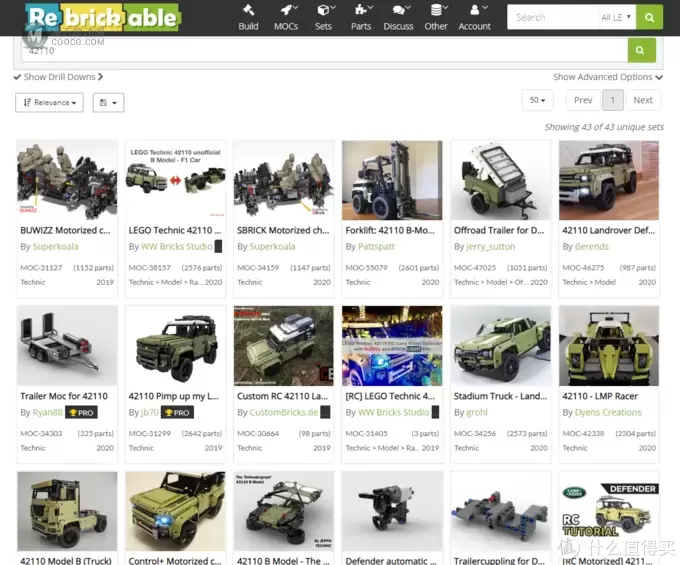Click the green search icon in the top bar
Screen dimensions: 680x565
649,17
